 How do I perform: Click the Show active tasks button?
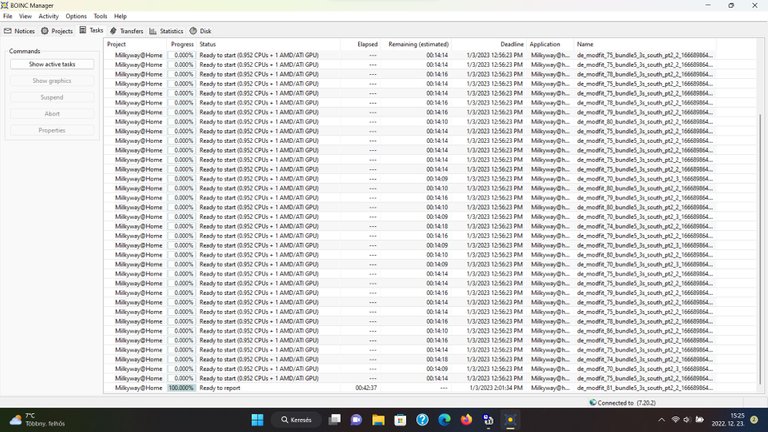52,64
